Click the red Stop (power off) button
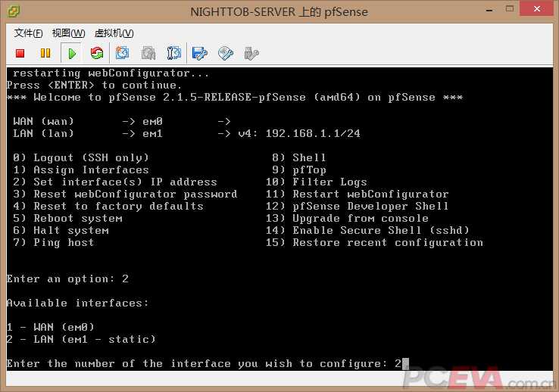Image resolution: width=559 pixels, height=392 pixels. (20, 53)
